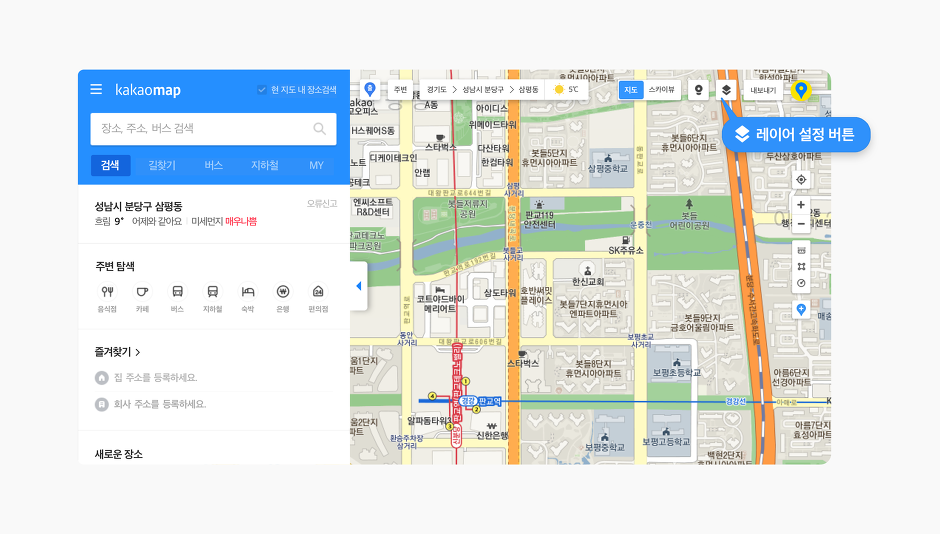Click the 보평초등학교 label on map
The width and height of the screenshot is (940, 534).
coord(676,373)
